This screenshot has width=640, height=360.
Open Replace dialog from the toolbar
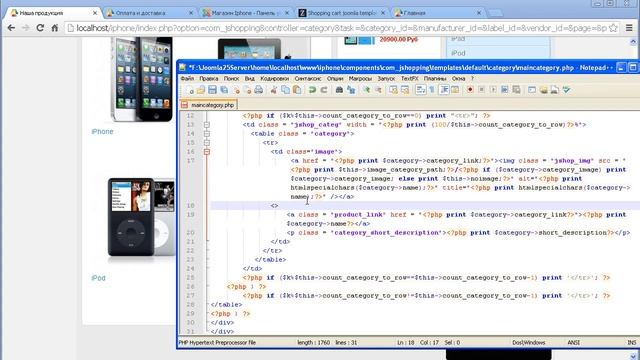click(351, 90)
